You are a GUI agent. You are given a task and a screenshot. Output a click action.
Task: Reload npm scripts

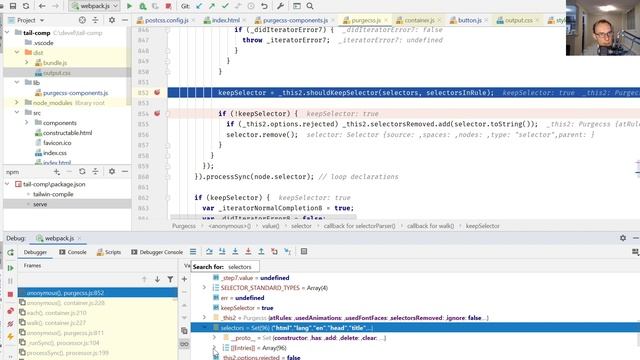point(82,172)
